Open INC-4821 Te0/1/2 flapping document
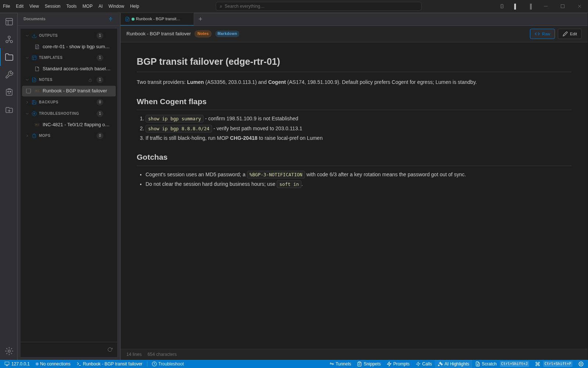Image resolution: width=588 pixels, height=368 pixels. click(69, 125)
